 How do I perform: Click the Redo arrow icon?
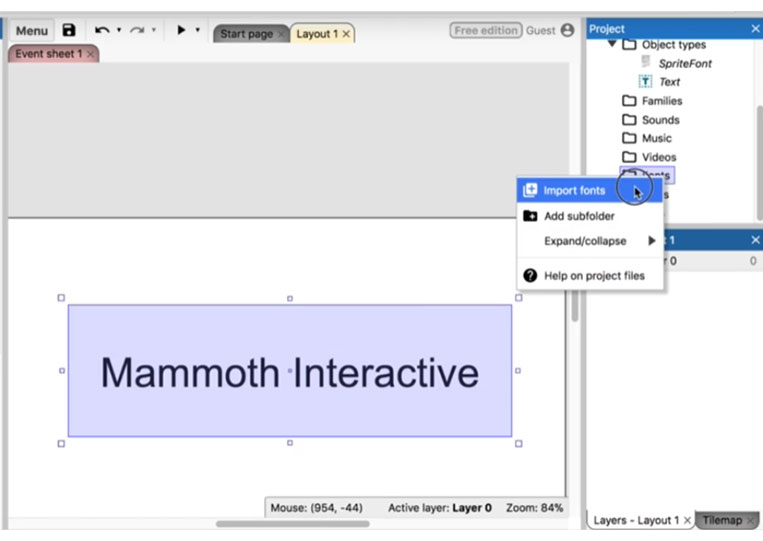point(137,30)
